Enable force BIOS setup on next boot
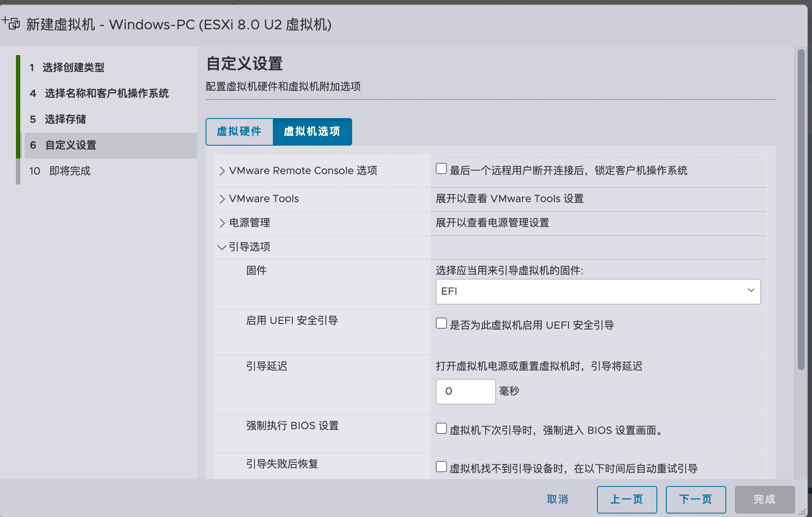The height and width of the screenshot is (517, 812). 441,429
